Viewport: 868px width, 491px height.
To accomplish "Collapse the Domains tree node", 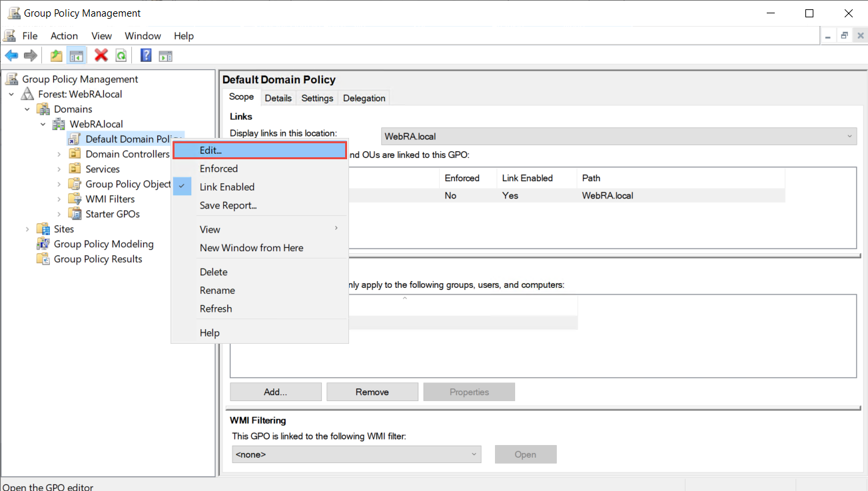I will pos(27,109).
